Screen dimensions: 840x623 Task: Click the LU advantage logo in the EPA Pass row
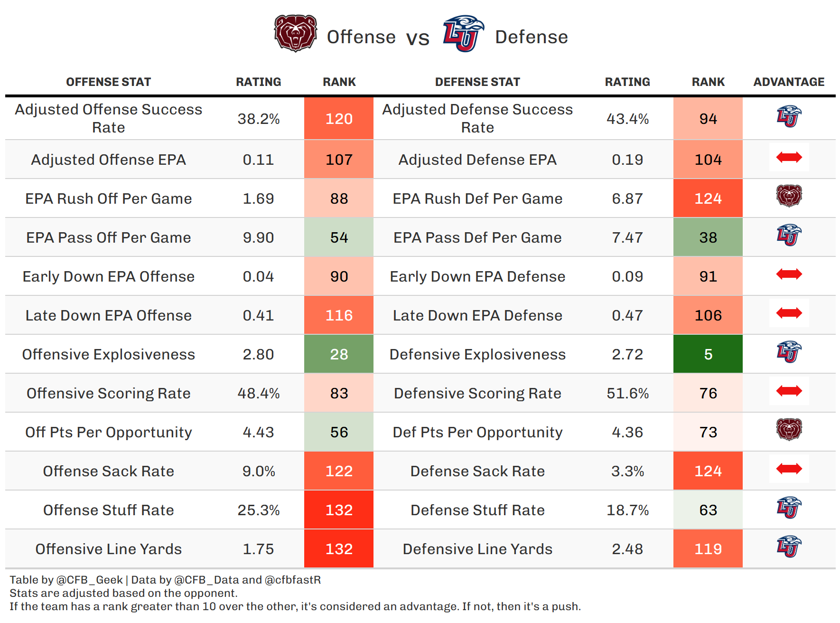click(x=789, y=236)
